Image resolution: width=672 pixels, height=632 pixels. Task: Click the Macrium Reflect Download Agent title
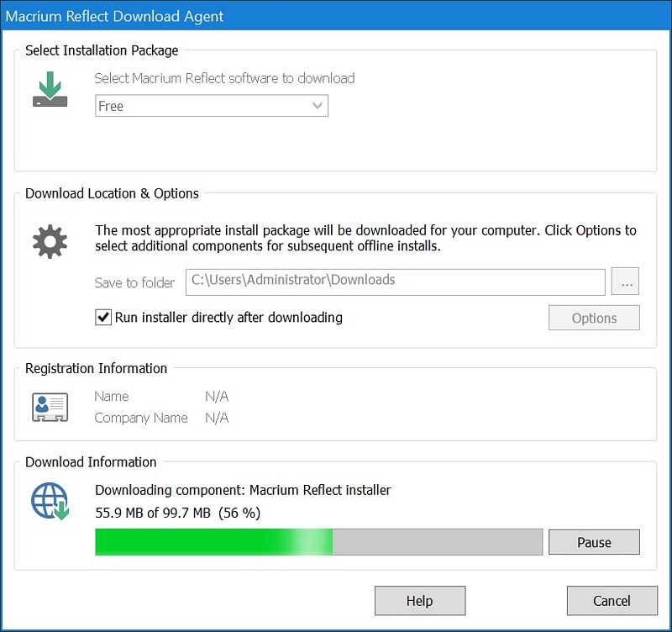pos(114,16)
